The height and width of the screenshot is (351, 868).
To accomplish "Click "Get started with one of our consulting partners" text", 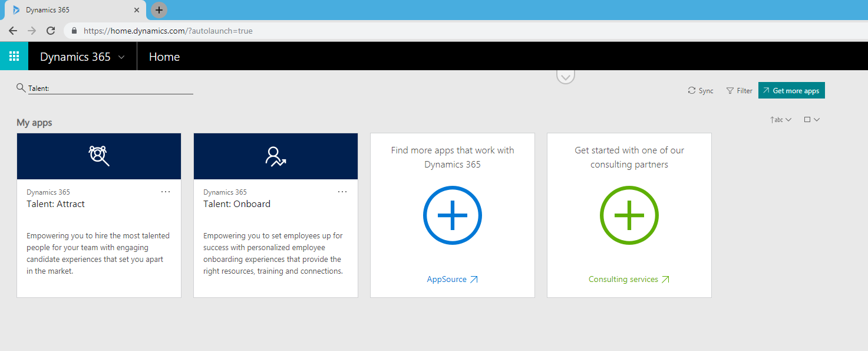I will pyautogui.click(x=629, y=158).
